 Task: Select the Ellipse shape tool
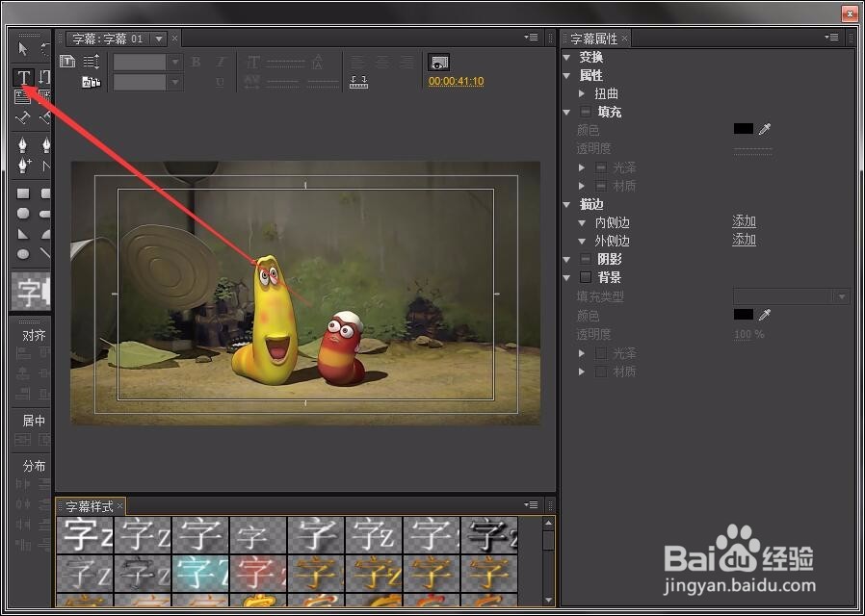point(23,254)
